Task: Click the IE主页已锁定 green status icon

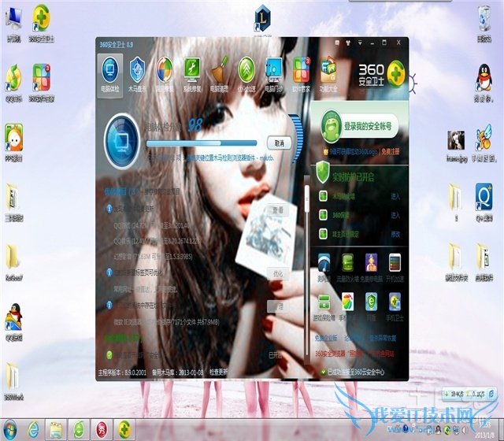Action: point(323,234)
